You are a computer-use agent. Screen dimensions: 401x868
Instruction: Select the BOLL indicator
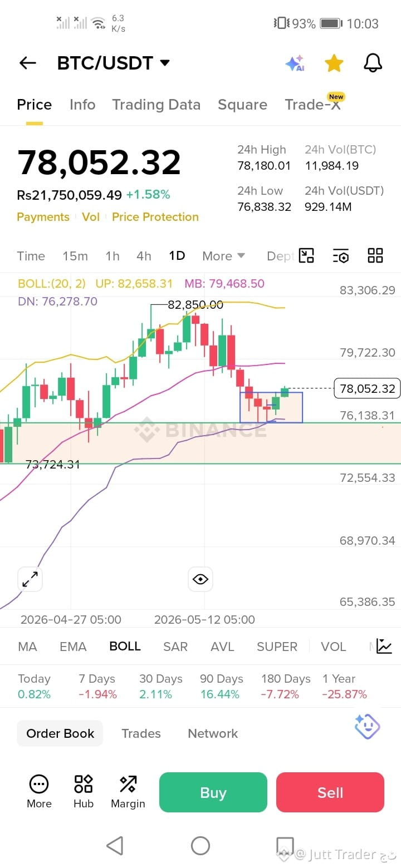click(125, 647)
